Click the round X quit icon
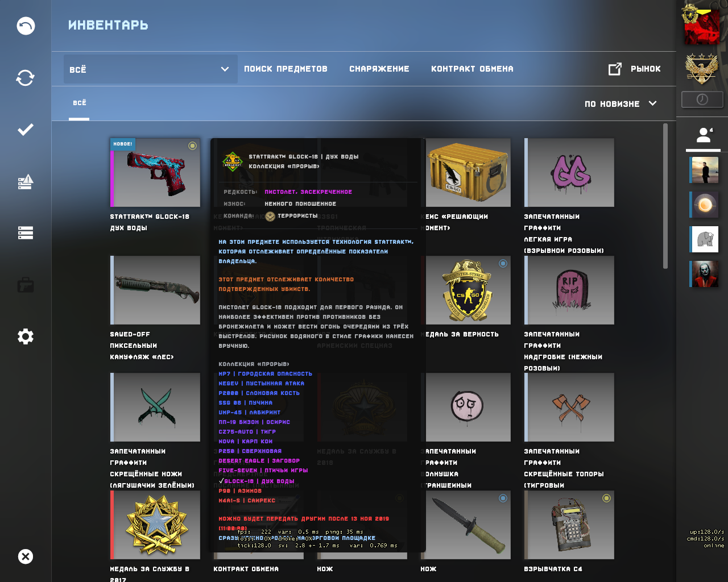Image resolution: width=728 pixels, height=582 pixels. 26,556
